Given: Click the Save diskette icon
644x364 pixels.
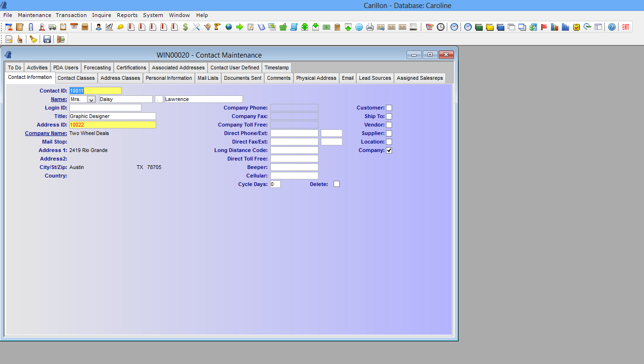Looking at the screenshot, I should point(47,39).
